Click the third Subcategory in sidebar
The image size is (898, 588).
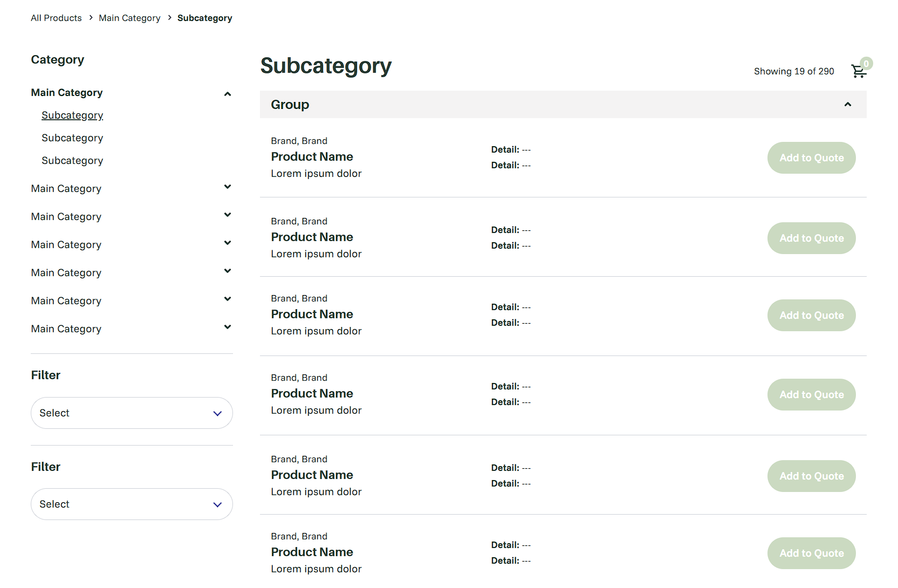point(72,160)
